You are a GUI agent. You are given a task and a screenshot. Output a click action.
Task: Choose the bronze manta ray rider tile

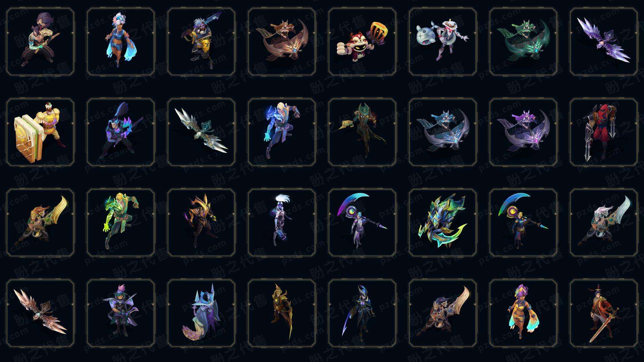(x=282, y=42)
